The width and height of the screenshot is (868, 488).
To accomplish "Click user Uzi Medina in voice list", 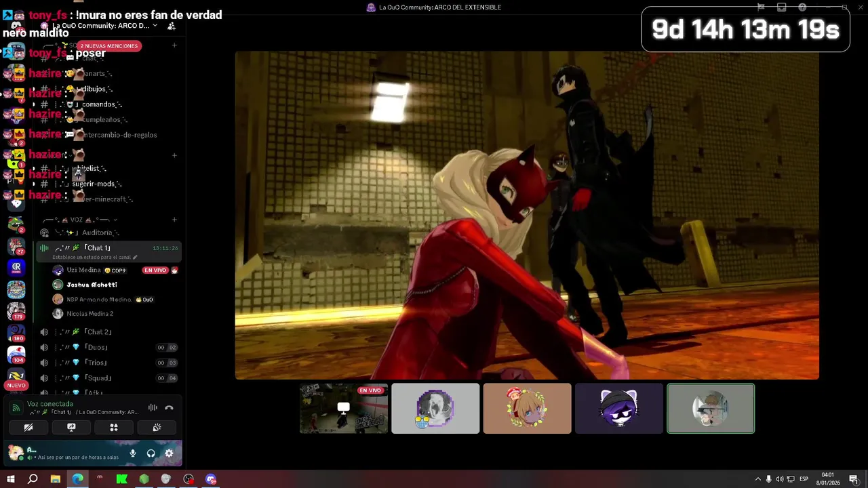I will 83,270.
